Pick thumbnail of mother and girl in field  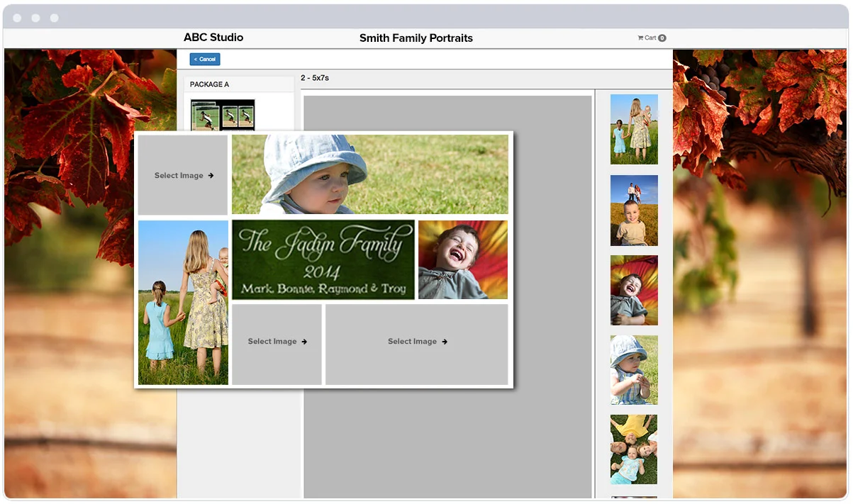(x=634, y=129)
